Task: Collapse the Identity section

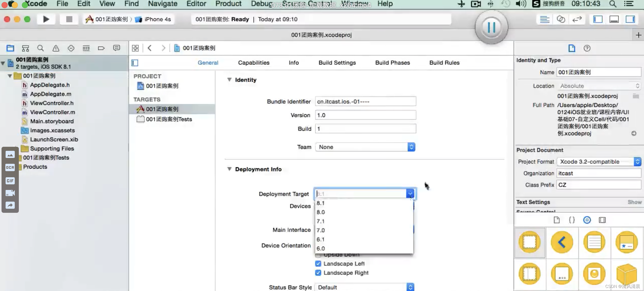Action: click(x=229, y=80)
